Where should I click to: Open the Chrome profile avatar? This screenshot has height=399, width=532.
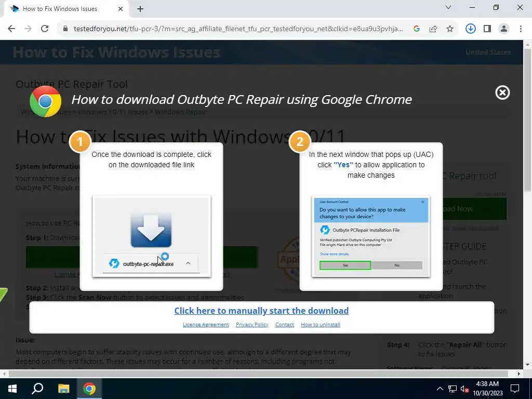tap(504, 29)
